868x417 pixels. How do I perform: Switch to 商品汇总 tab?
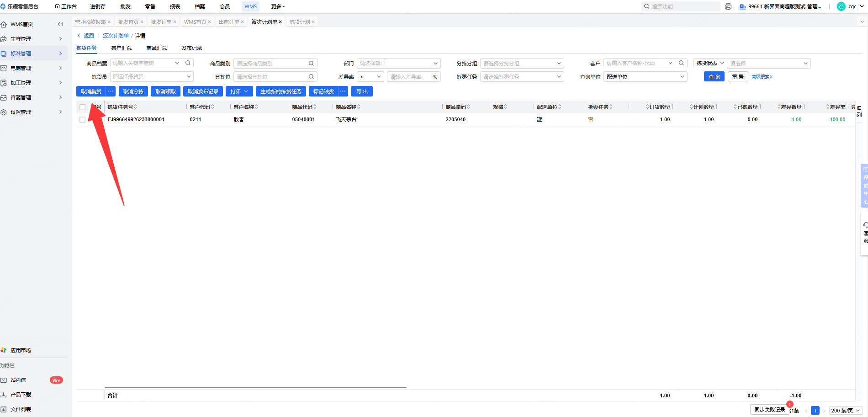point(157,48)
